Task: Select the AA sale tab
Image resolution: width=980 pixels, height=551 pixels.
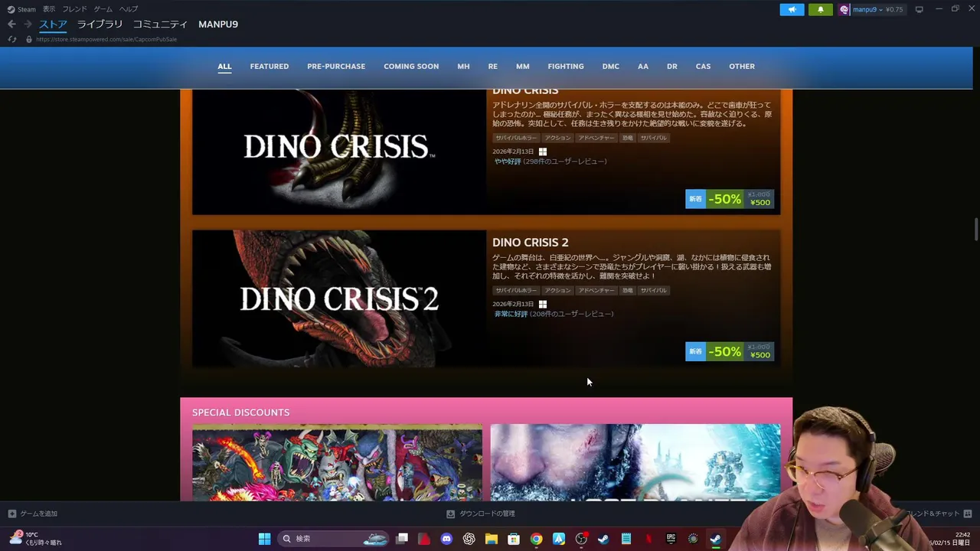Action: point(643,67)
